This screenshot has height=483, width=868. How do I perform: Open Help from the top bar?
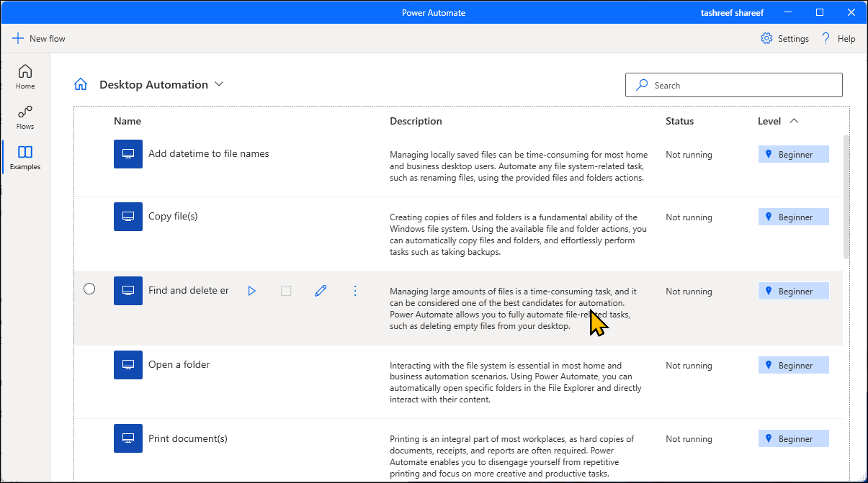[838, 39]
